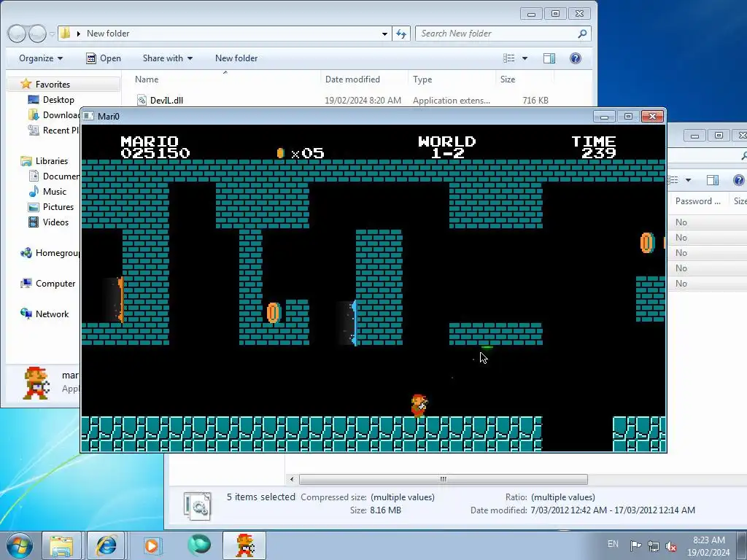Click the EN language indicator
This screenshot has width=747, height=560.
point(613,544)
